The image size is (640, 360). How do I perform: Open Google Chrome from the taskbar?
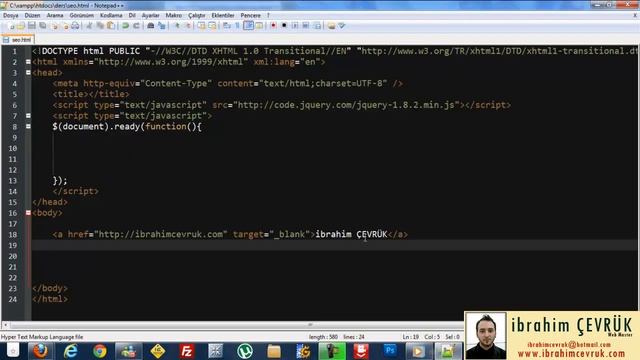coord(99,351)
